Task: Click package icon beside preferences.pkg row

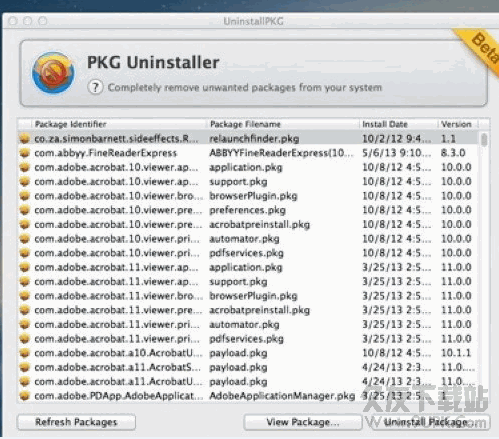Action: pos(24,210)
